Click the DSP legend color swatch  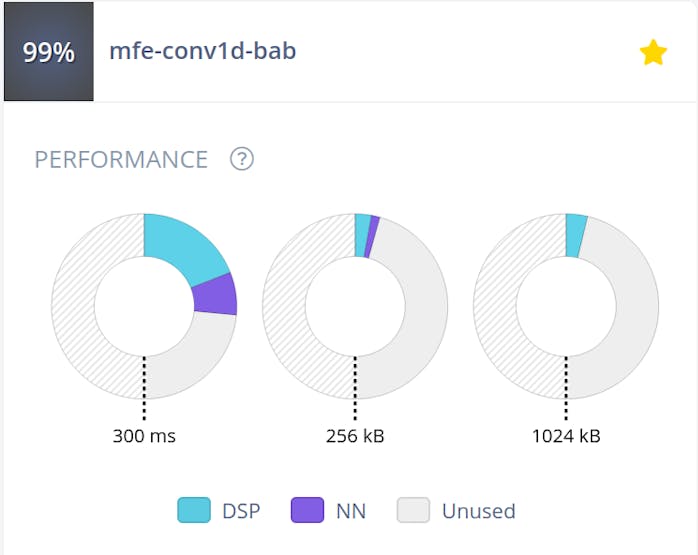(x=194, y=511)
